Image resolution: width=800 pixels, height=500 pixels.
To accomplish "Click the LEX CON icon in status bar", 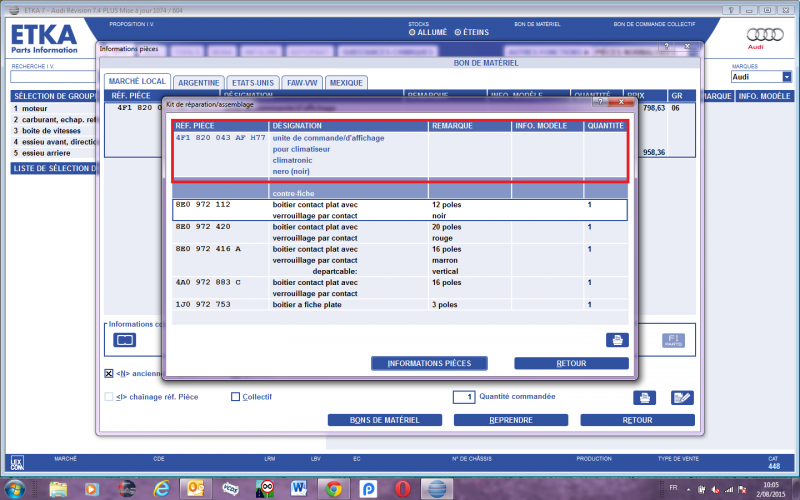I will click(17, 463).
